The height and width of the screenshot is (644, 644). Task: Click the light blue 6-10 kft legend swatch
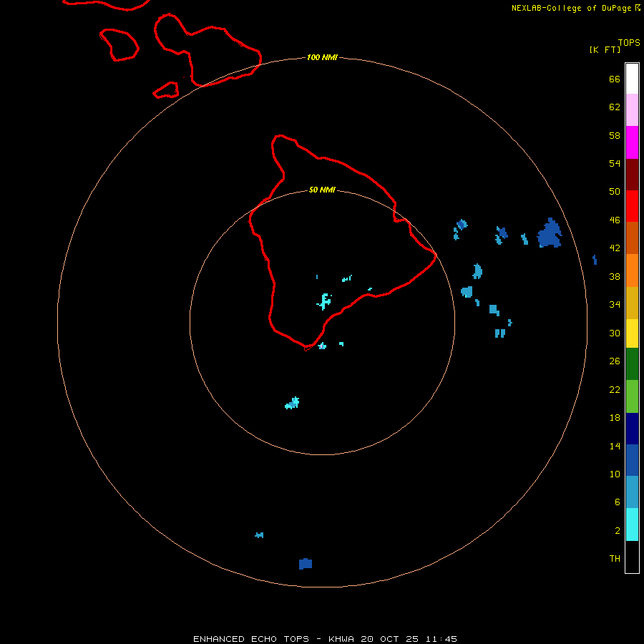click(x=632, y=492)
